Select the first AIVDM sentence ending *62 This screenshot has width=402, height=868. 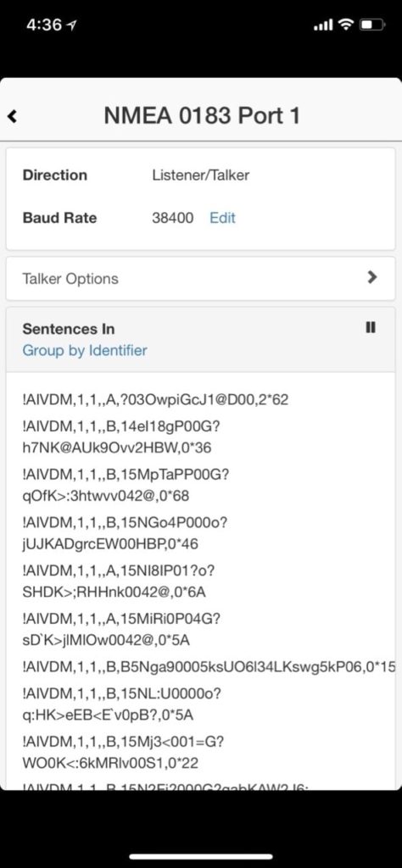[155, 400]
